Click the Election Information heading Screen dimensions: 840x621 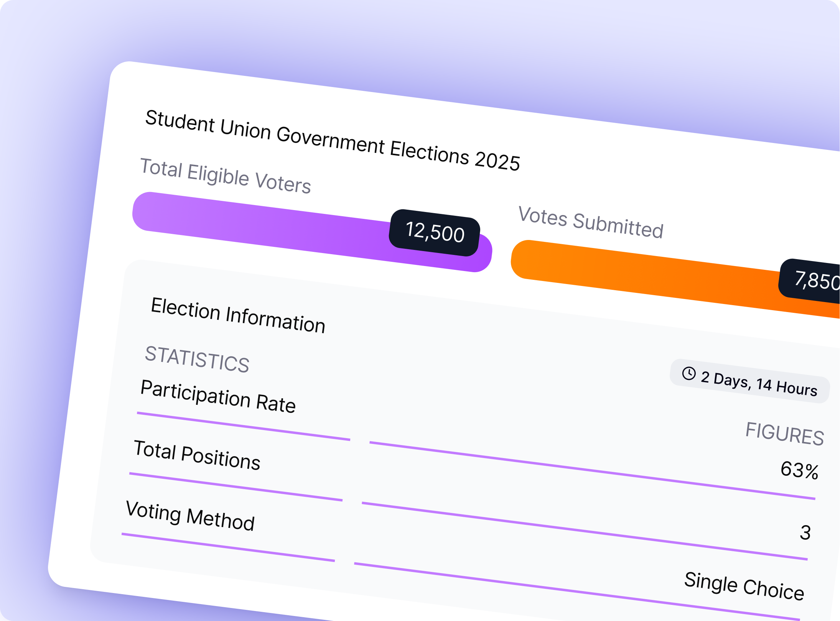pyautogui.click(x=238, y=315)
